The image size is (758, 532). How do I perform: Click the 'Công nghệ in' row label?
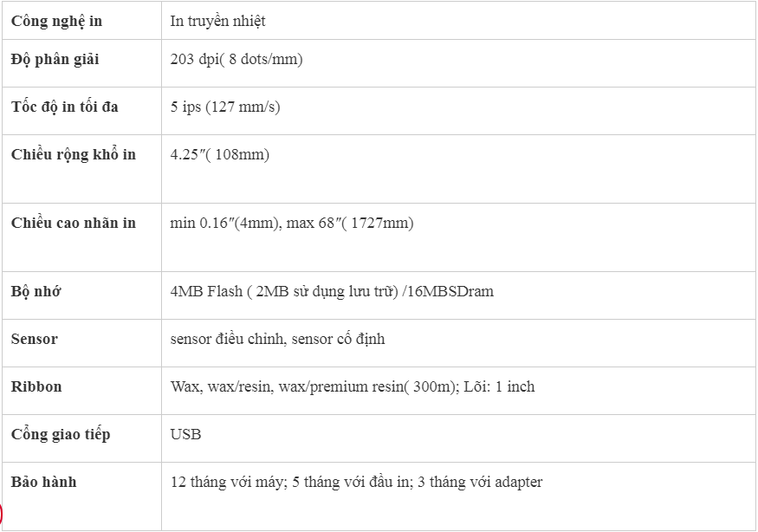pyautogui.click(x=56, y=22)
